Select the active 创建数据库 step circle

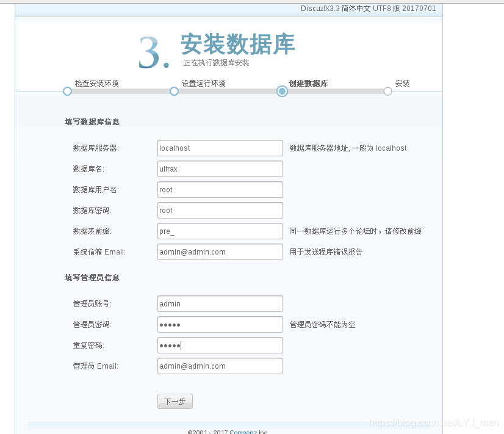point(282,91)
